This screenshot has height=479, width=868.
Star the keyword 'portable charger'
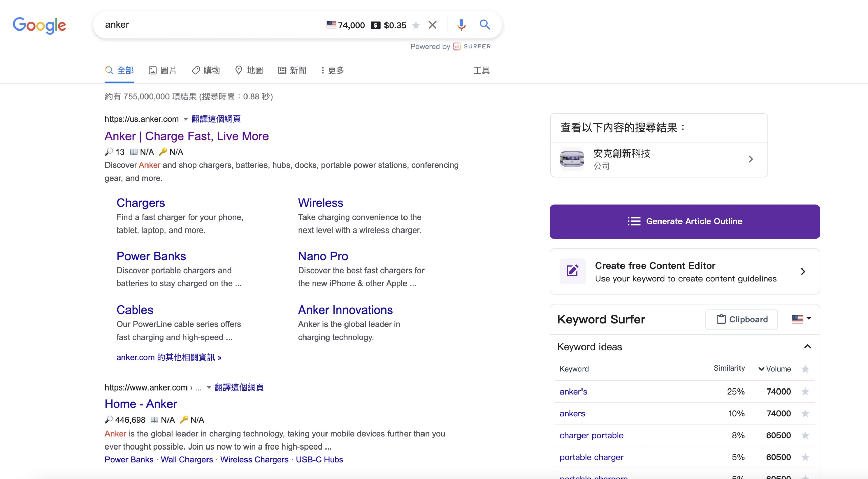pos(806,457)
